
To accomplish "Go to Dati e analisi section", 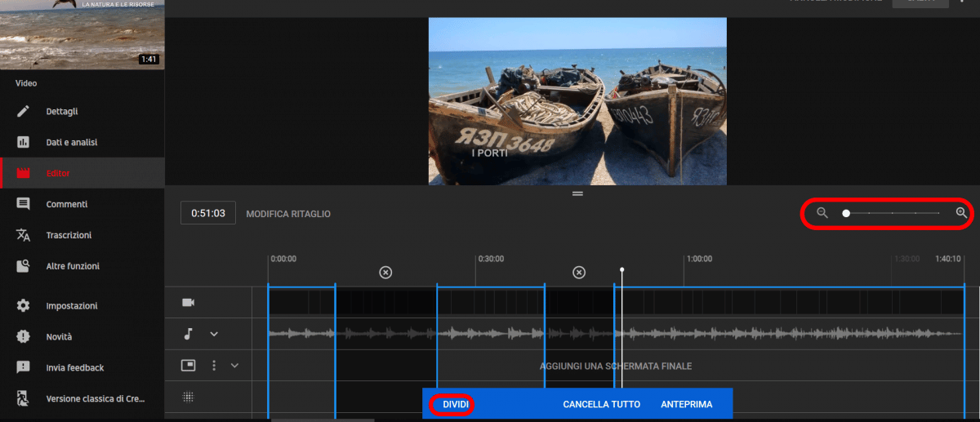I will pyautogui.click(x=72, y=142).
